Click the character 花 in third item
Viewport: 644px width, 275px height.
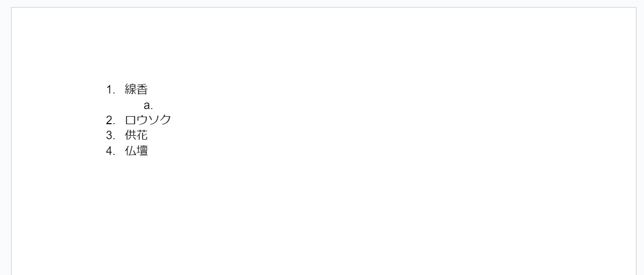[x=142, y=135]
